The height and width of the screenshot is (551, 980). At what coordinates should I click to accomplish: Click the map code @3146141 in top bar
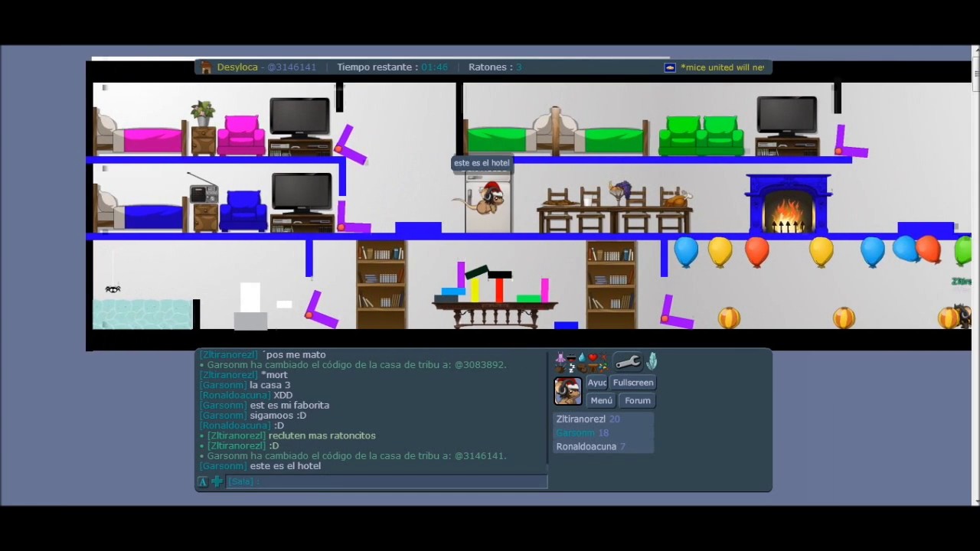291,67
